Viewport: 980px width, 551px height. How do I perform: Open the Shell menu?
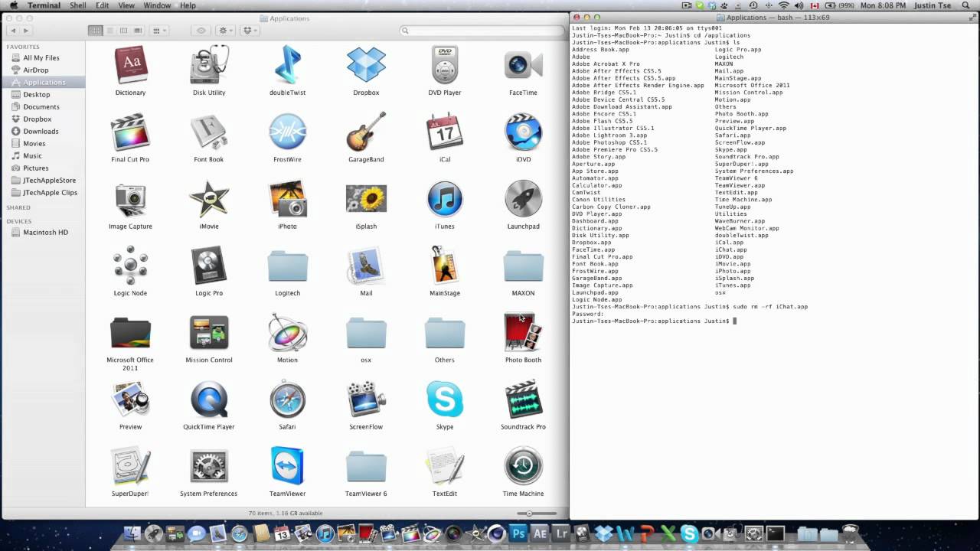(x=77, y=5)
